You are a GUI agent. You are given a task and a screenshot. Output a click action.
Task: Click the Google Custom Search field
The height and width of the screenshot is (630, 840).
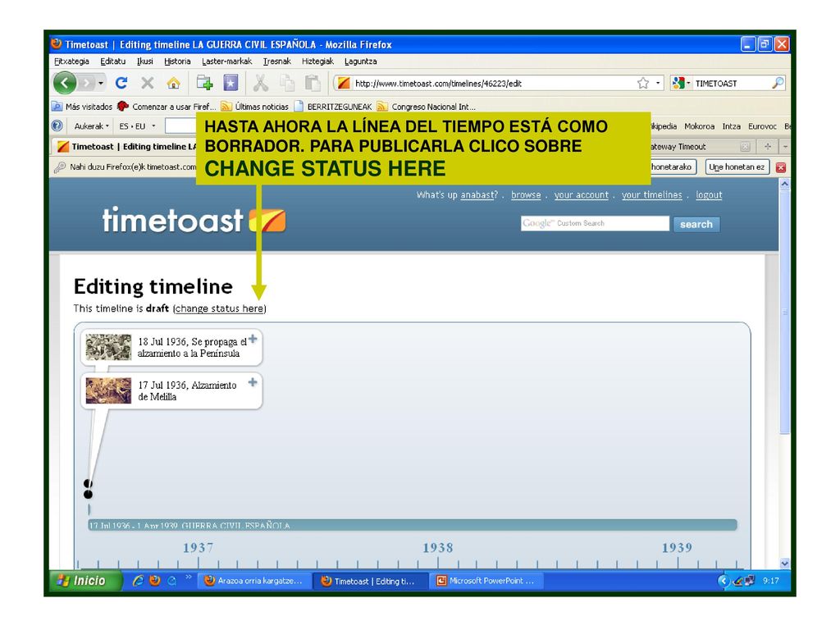click(x=595, y=223)
